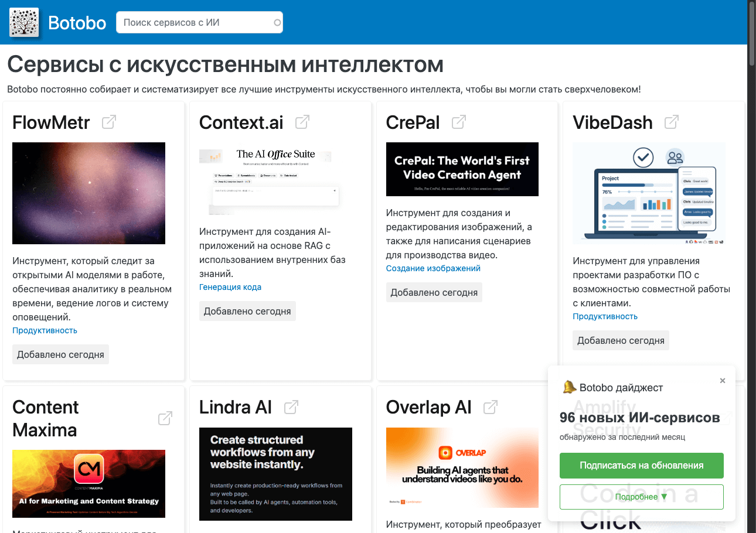The width and height of the screenshot is (756, 533).
Task: Click Context.ai's Добавлено сегодня badge
Action: (x=247, y=311)
